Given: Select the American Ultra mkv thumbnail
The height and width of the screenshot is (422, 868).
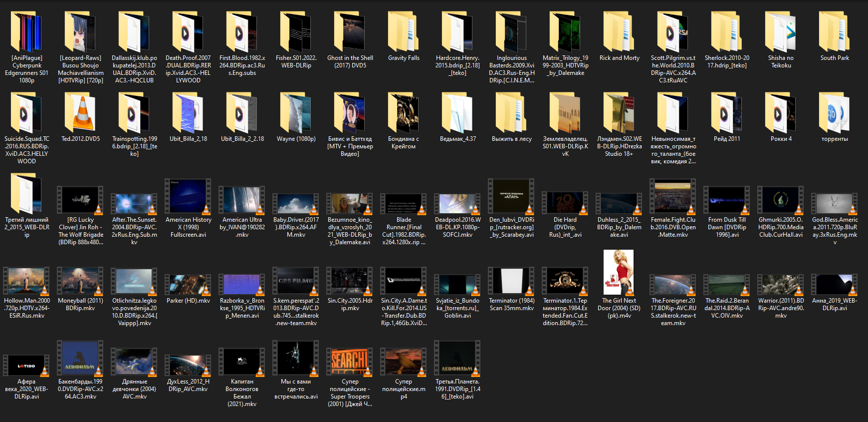Looking at the screenshot, I should [x=242, y=200].
